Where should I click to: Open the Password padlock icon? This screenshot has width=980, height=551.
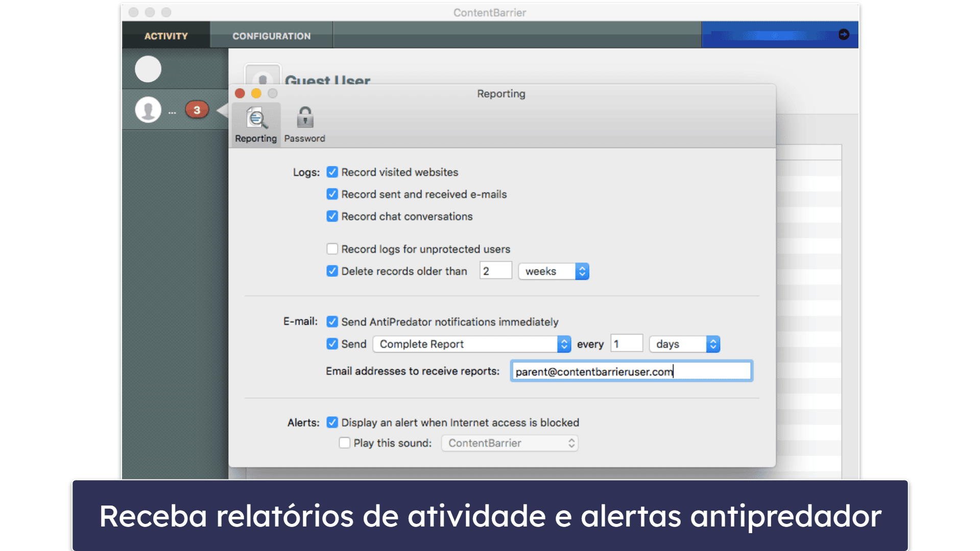[305, 125]
